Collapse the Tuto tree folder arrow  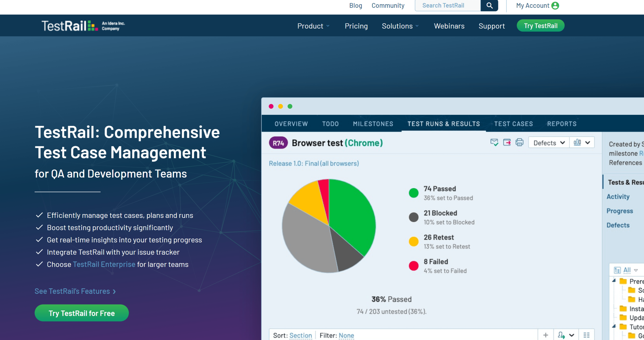point(614,326)
